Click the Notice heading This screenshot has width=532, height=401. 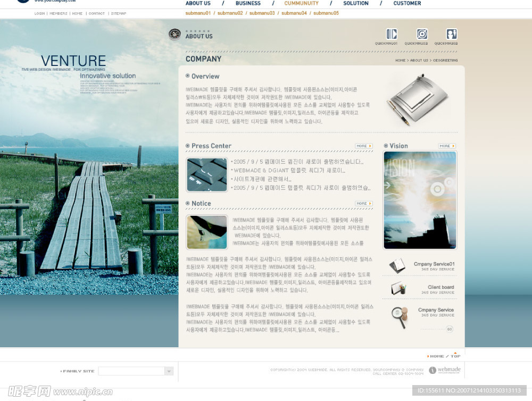[201, 204]
